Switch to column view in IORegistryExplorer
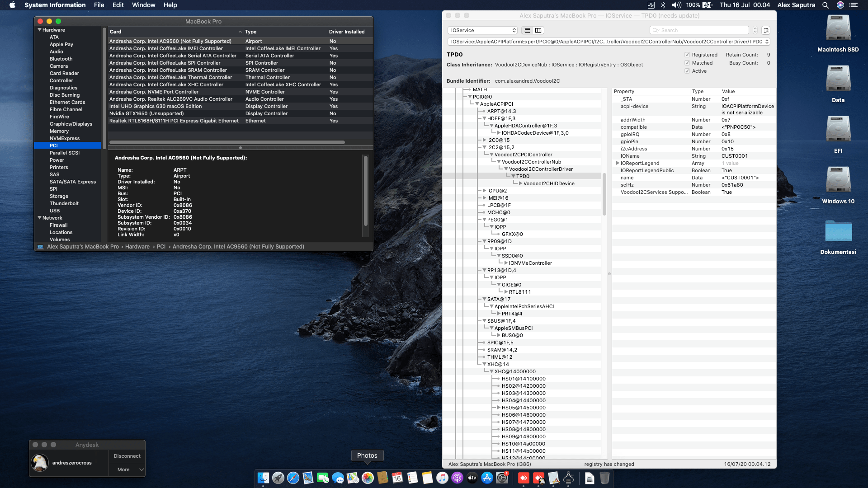 pyautogui.click(x=538, y=30)
